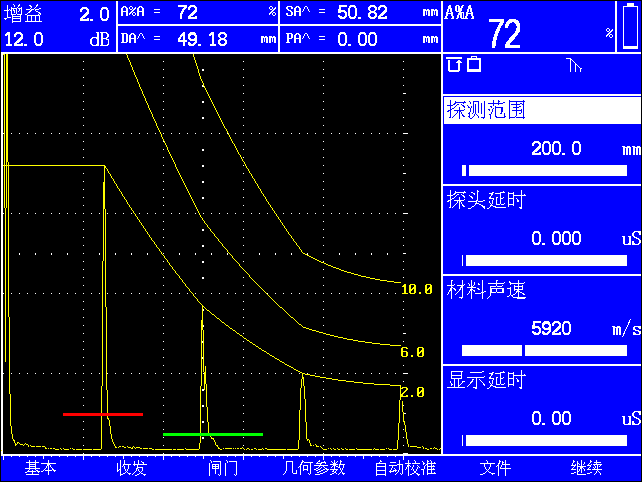The height and width of the screenshot is (482, 642).
Task: Click the 10.0 DAC curve label
Action: tap(417, 290)
